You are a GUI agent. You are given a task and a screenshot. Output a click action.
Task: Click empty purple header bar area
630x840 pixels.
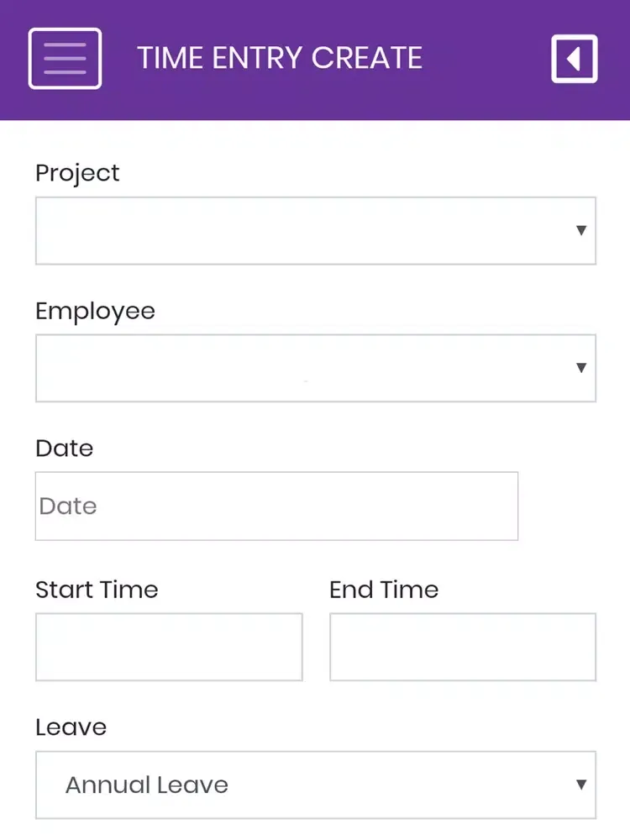[x=487, y=59]
